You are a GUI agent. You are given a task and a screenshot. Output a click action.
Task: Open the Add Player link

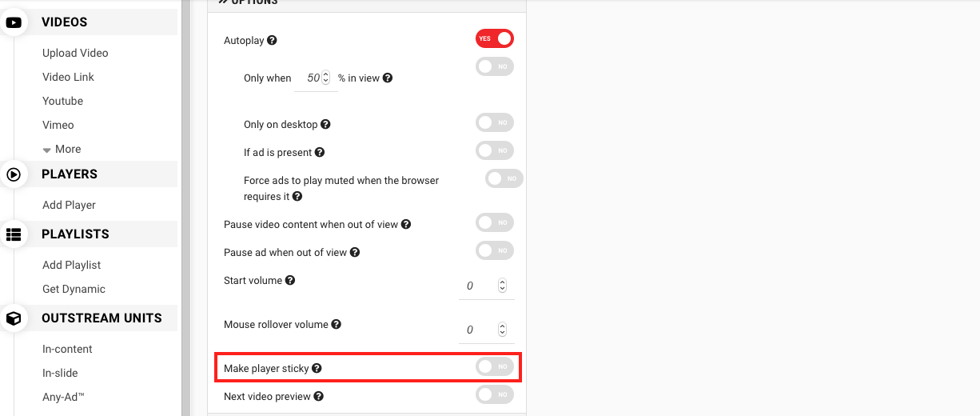[69, 206]
